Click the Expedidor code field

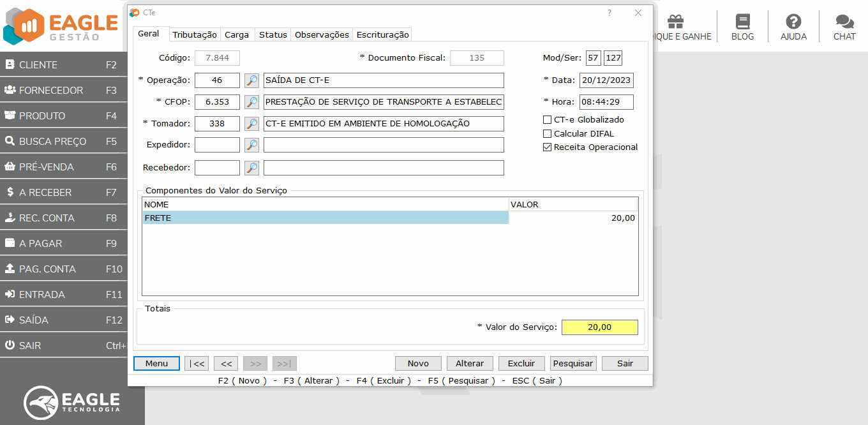coord(217,145)
